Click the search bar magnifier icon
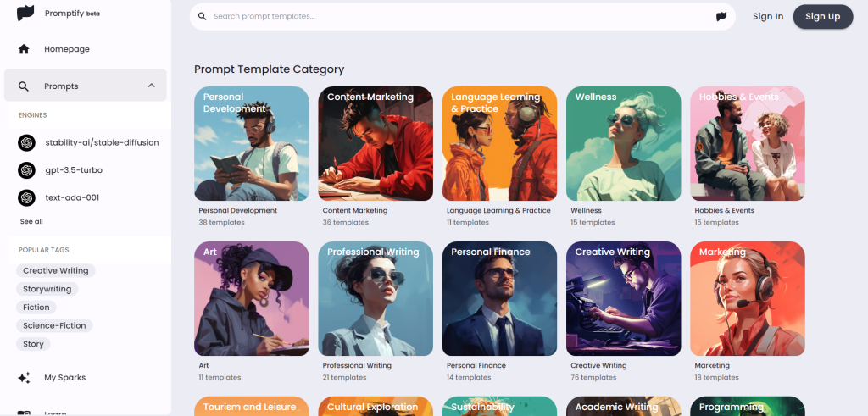This screenshot has height=416, width=868. pyautogui.click(x=202, y=17)
